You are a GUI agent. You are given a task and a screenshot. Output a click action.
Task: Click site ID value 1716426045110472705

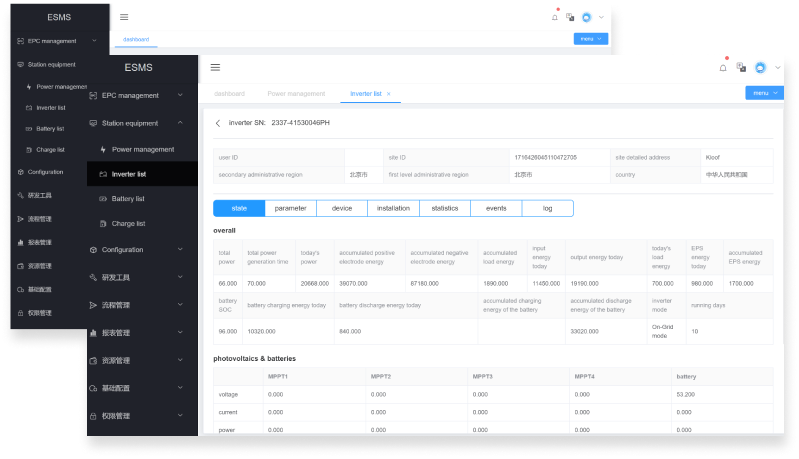click(545, 158)
